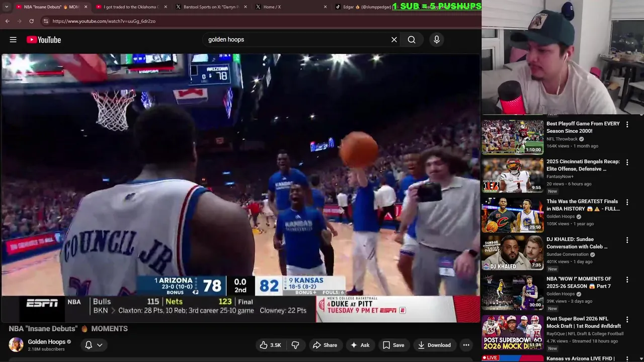This screenshot has width=644, height=362.
Task: Click the search magnifier button
Action: point(412,40)
